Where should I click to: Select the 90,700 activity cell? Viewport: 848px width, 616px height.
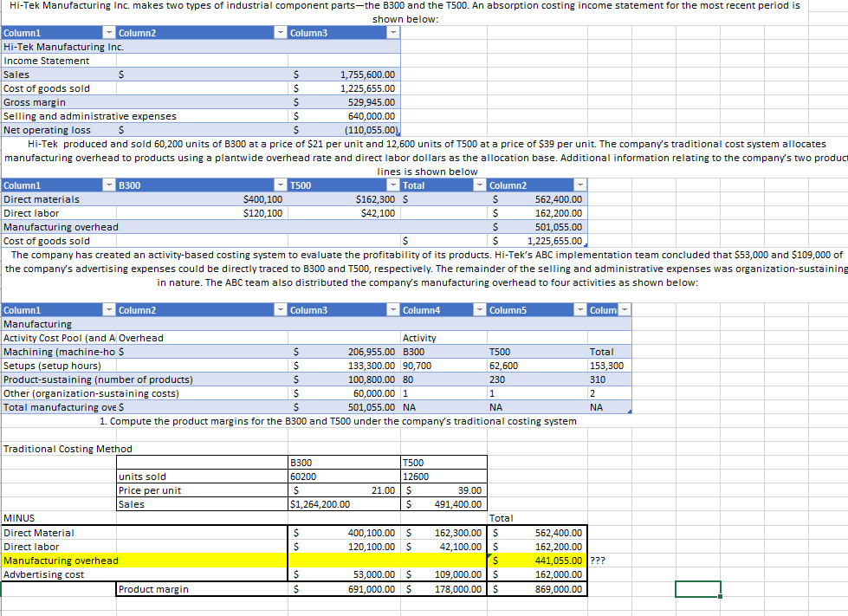click(x=443, y=366)
